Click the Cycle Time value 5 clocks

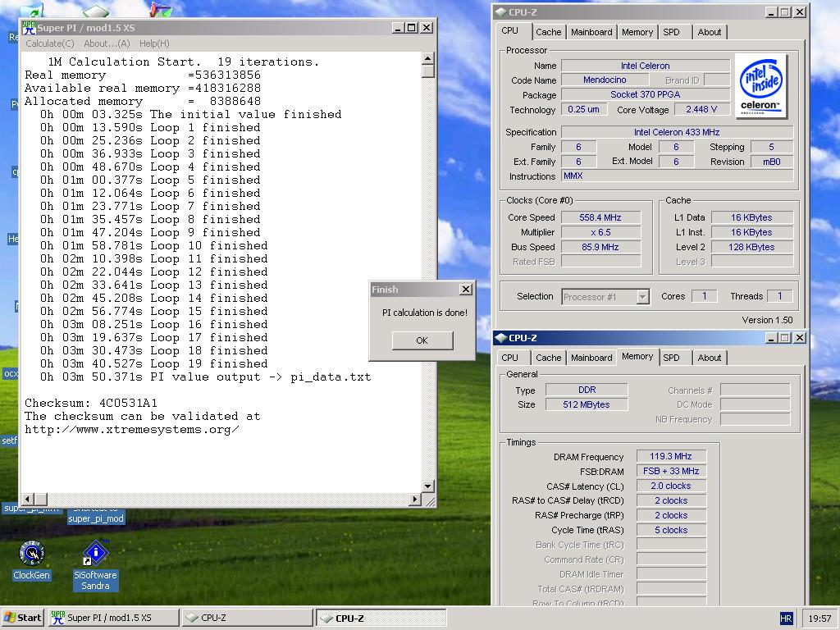point(671,530)
